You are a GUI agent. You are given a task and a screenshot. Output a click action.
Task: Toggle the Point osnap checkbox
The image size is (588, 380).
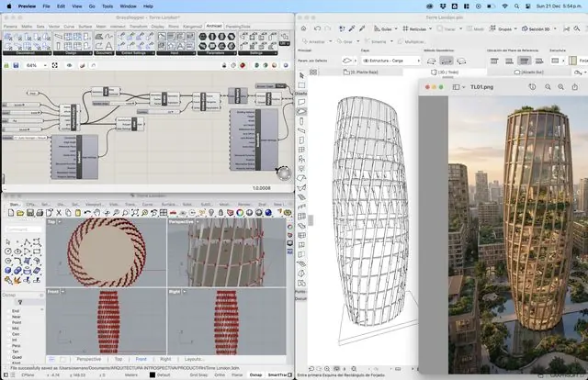click(9, 322)
